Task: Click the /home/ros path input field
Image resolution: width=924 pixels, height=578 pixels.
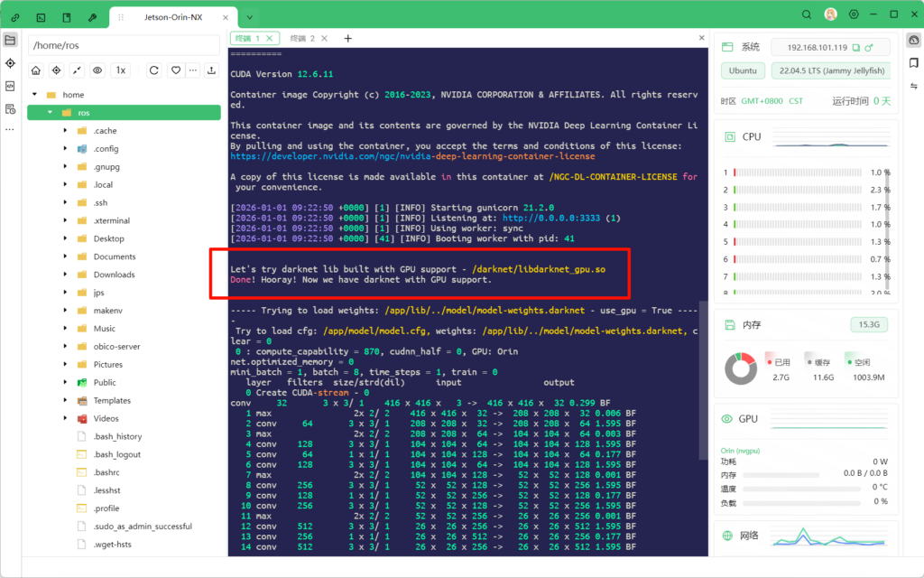Action: [x=125, y=45]
